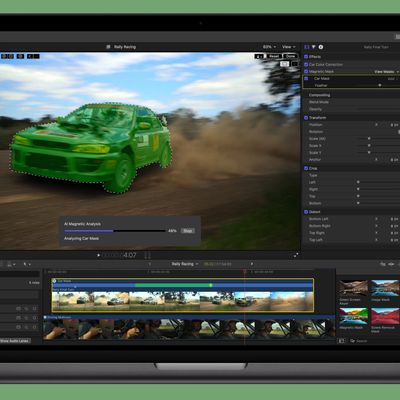Image resolution: width=400 pixels, height=400 pixels.
Task: Click the green analyzed segment on Car Mask
Action: pyautogui.click(x=173, y=285)
